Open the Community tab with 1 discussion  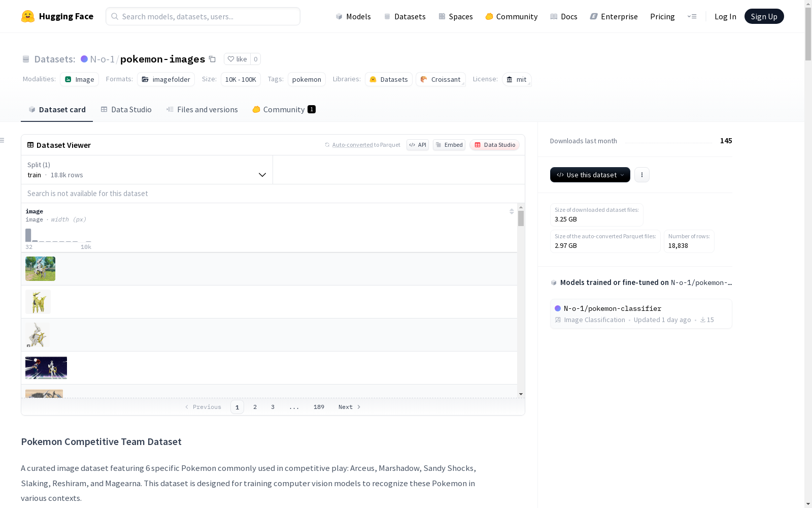(284, 110)
